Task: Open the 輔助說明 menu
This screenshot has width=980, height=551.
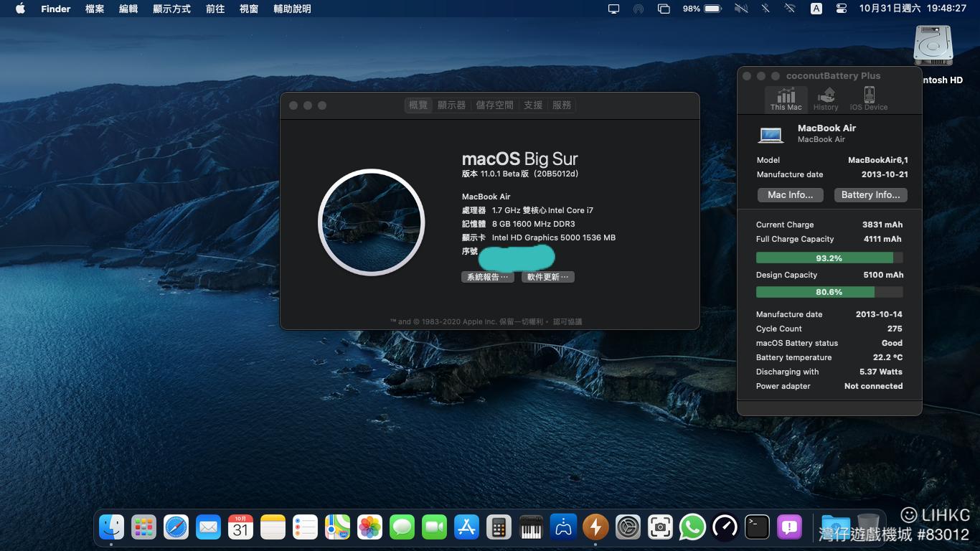Action: (x=292, y=9)
